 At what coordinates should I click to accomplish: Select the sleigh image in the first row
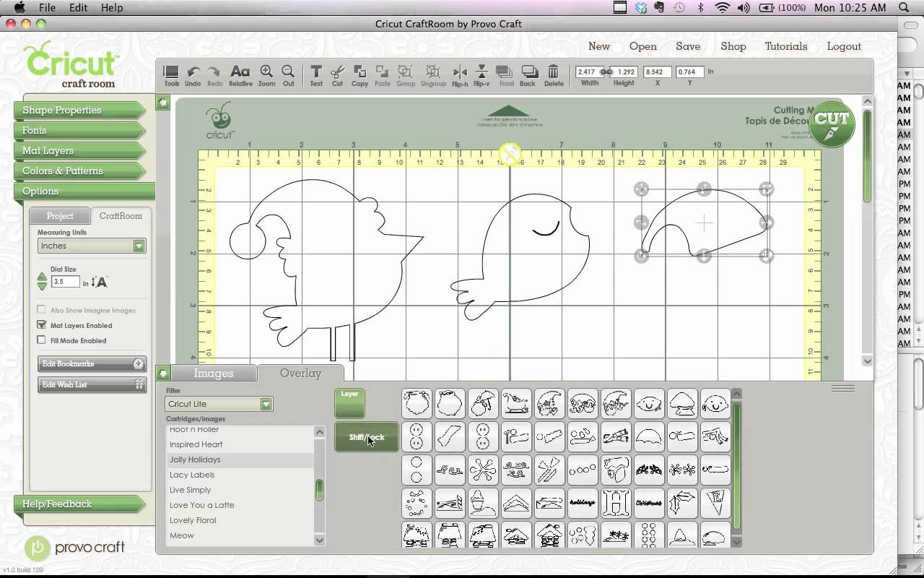point(515,403)
